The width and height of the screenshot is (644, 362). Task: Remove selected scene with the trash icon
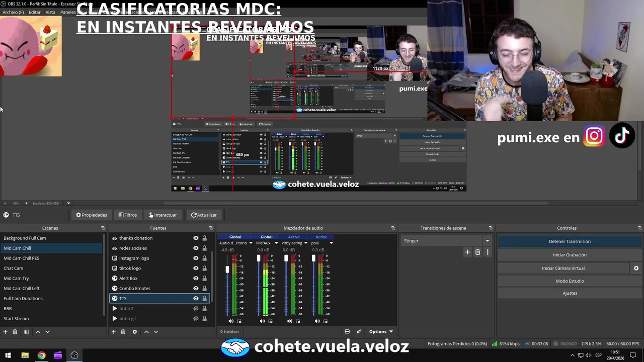[15, 332]
